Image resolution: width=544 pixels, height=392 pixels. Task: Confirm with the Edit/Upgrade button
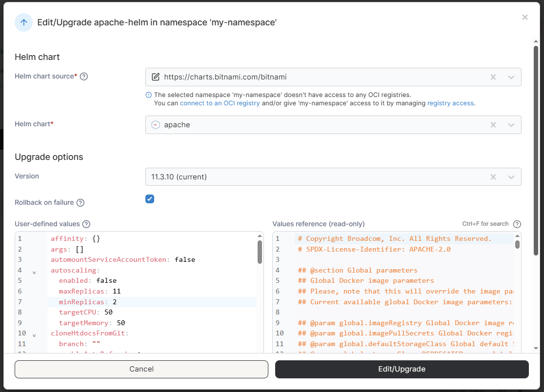click(x=402, y=369)
